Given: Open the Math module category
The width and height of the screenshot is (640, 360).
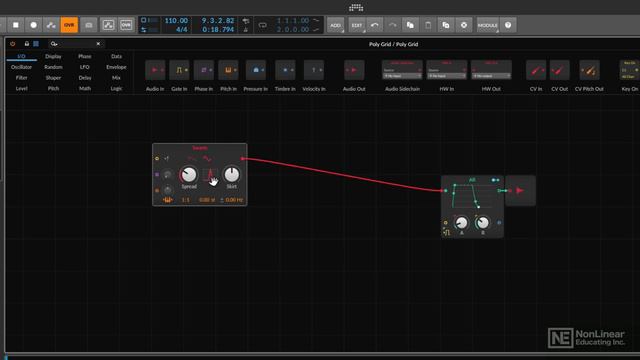Looking at the screenshot, I should point(85,88).
